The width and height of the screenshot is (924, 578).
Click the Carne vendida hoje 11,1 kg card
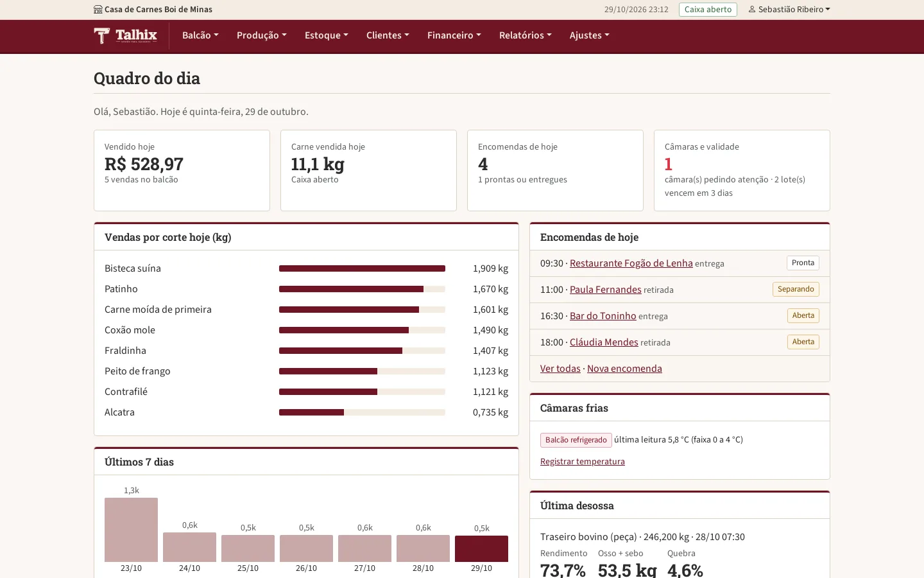click(x=368, y=171)
